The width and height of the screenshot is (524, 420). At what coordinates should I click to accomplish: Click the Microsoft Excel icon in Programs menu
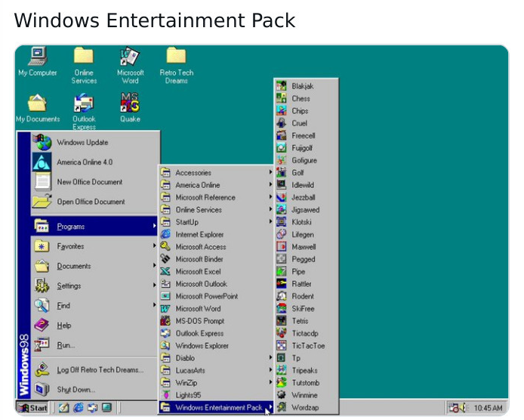pos(165,271)
